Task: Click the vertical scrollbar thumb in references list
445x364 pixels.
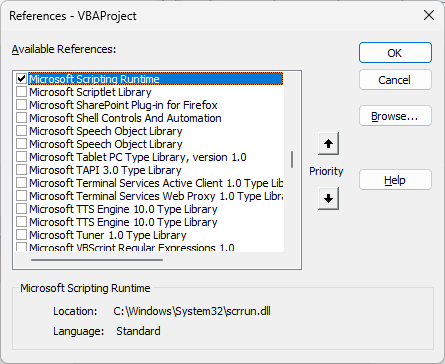Action: point(292,159)
